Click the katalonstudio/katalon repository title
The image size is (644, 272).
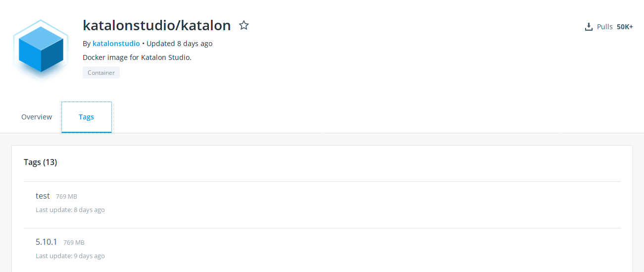pyautogui.click(x=156, y=25)
